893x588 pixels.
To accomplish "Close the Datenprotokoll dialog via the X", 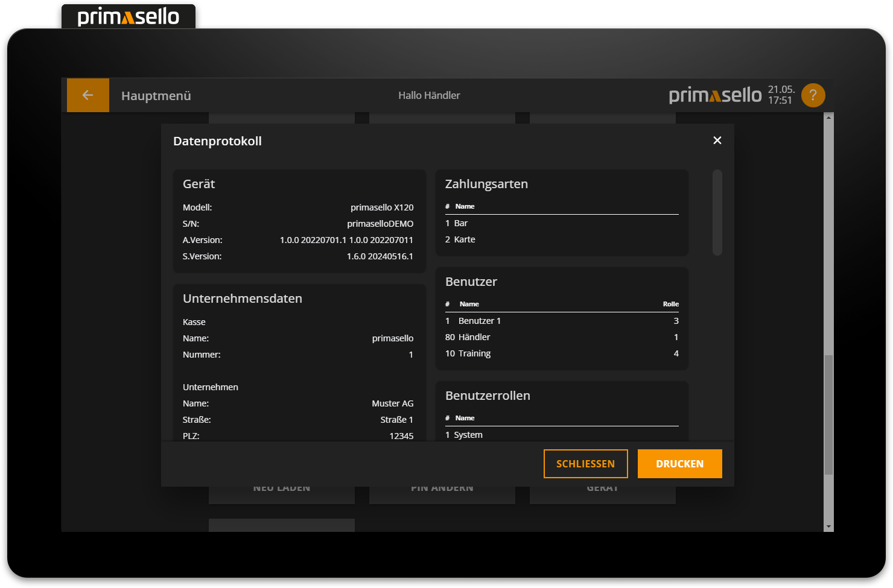I will click(717, 140).
